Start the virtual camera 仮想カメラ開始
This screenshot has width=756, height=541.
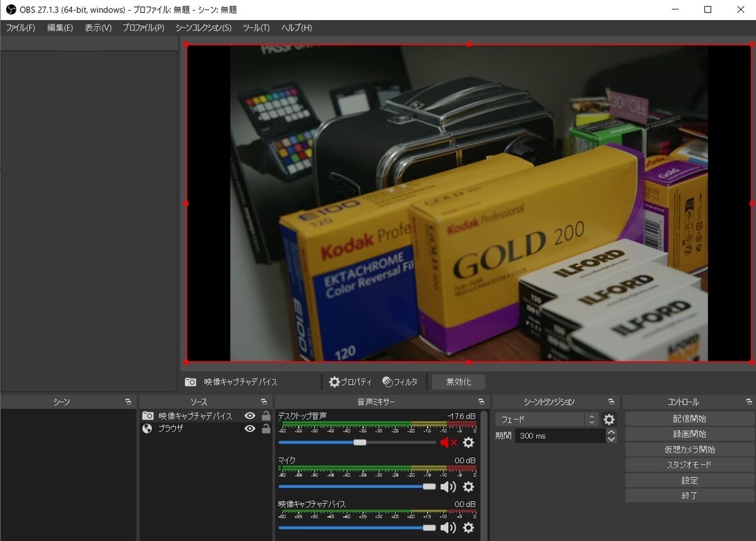689,450
